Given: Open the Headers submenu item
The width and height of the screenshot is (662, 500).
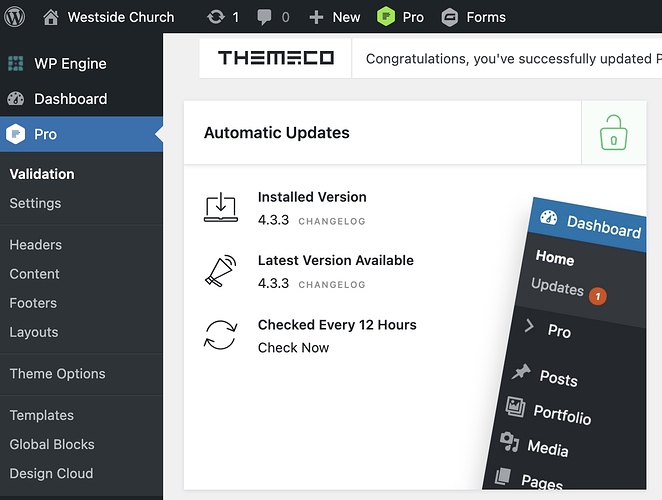Looking at the screenshot, I should click(35, 245).
